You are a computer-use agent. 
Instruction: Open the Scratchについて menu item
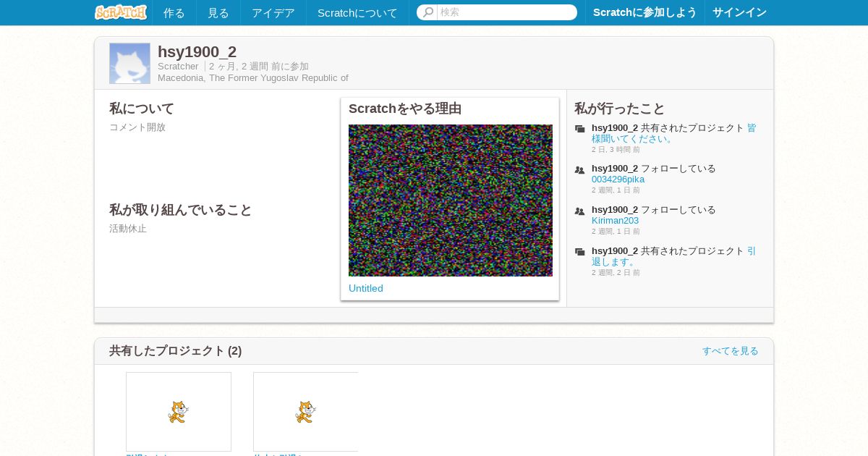coord(357,12)
